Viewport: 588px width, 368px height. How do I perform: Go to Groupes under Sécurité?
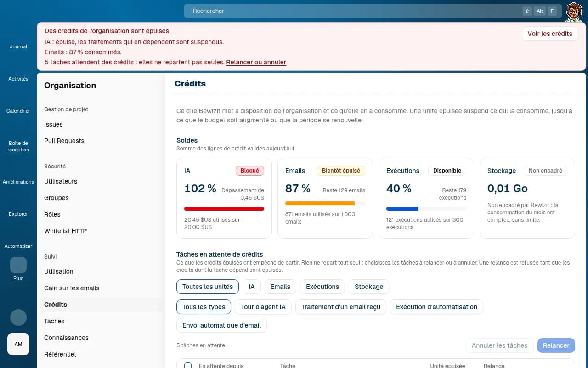click(x=101, y=198)
